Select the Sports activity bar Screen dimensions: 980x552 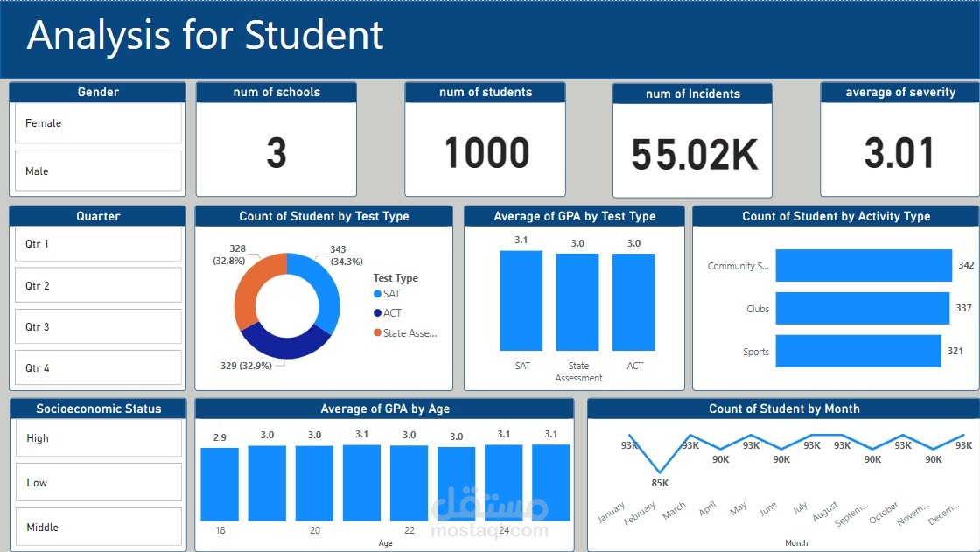pos(858,352)
